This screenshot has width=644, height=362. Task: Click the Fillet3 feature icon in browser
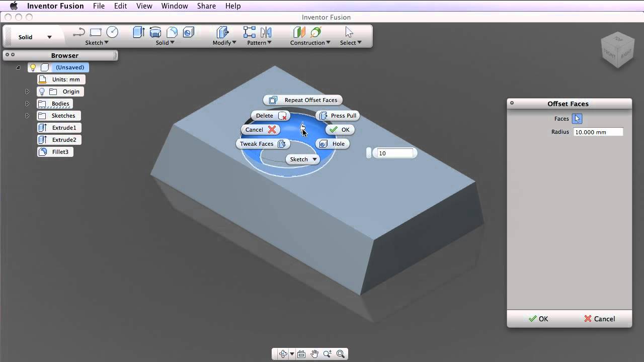click(43, 152)
